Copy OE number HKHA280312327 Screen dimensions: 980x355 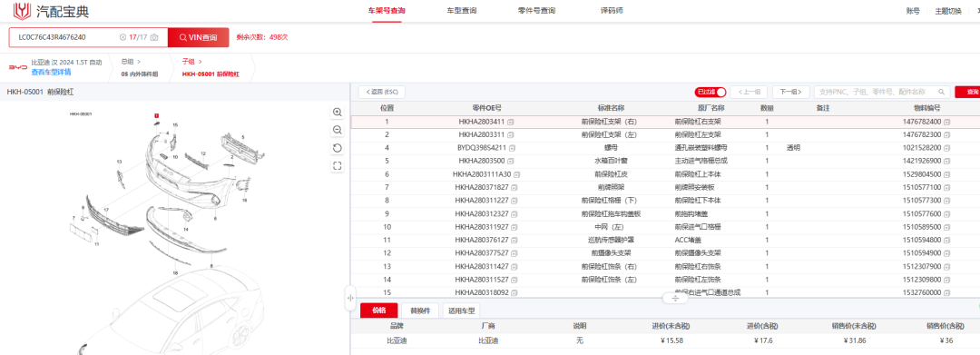click(x=514, y=213)
